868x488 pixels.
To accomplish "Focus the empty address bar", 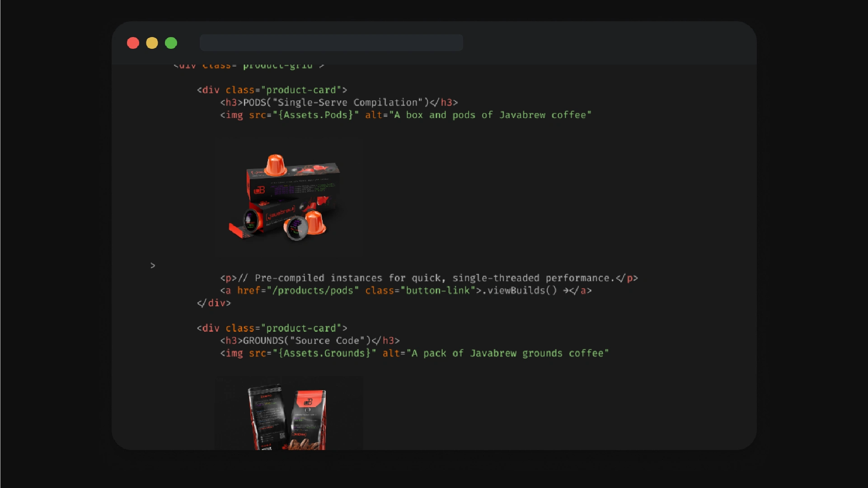I will point(331,43).
